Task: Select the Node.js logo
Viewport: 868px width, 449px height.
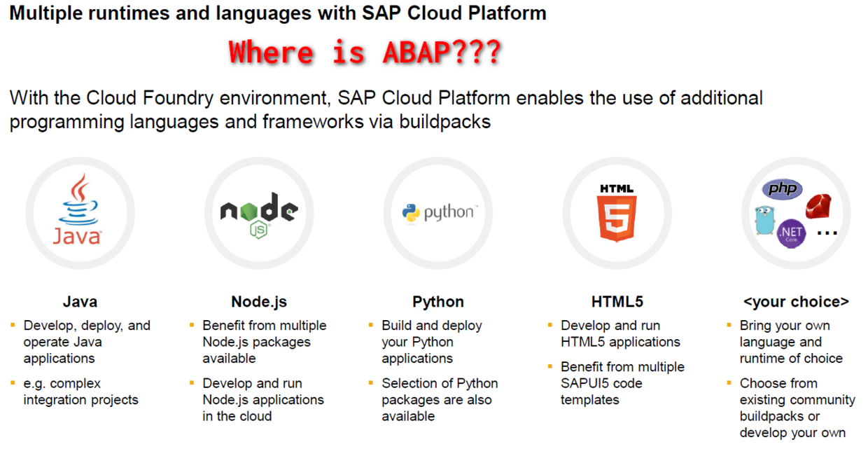Action: 258,214
